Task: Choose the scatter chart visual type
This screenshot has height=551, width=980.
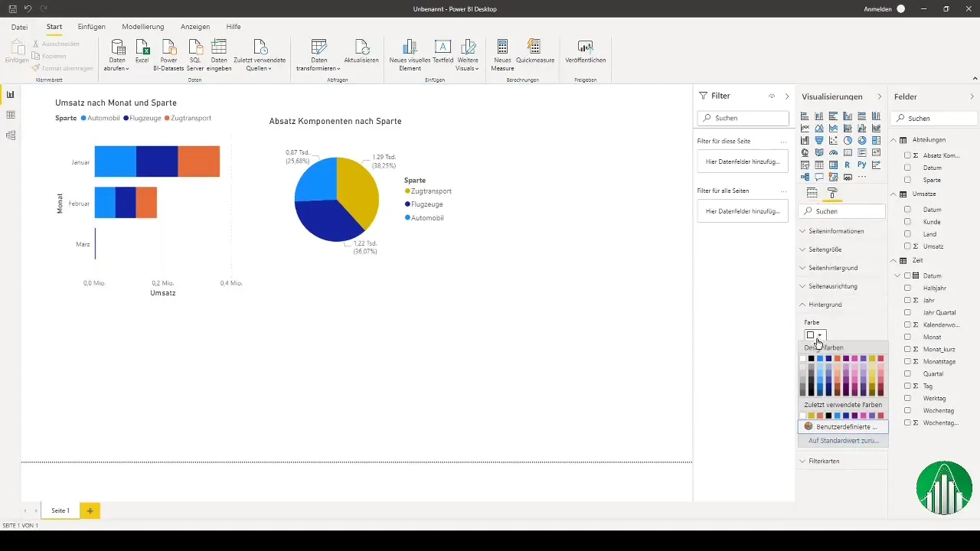Action: (x=833, y=141)
